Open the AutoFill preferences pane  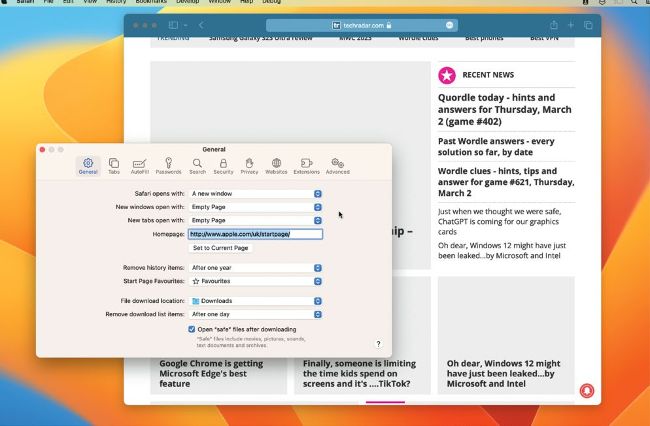click(x=139, y=166)
